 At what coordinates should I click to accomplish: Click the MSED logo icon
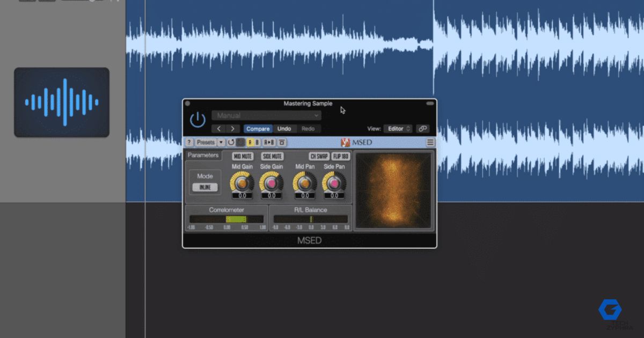(x=346, y=143)
